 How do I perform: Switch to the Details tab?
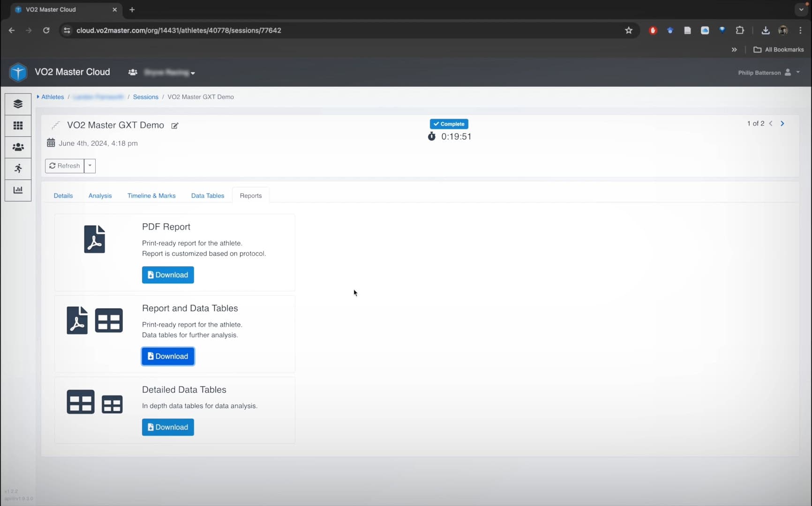63,196
